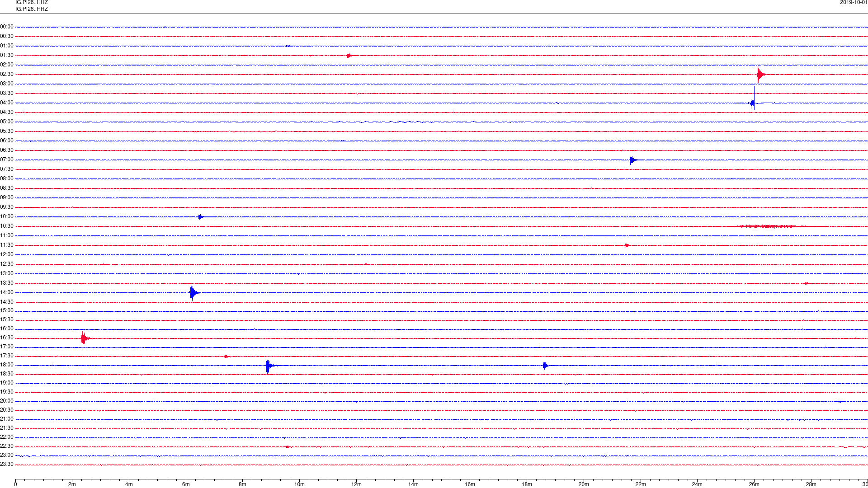868x488 pixels.
Task: Click the 10m tick label on the time axis
Action: pyautogui.click(x=299, y=484)
